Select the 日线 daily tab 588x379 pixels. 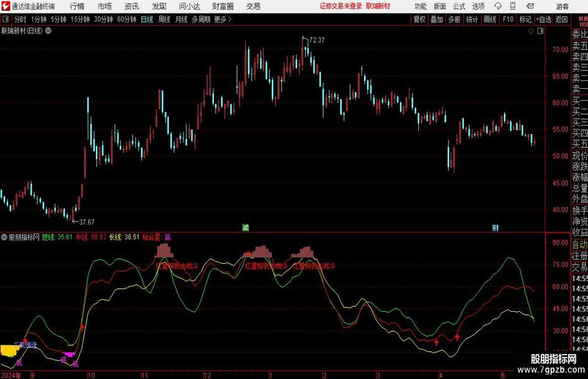pyautogui.click(x=147, y=19)
